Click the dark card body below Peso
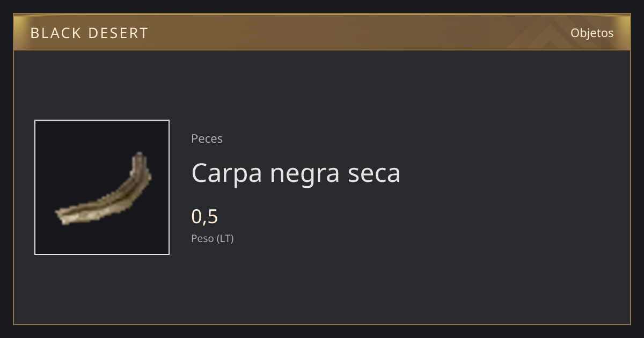The width and height of the screenshot is (644, 338). pos(322,284)
